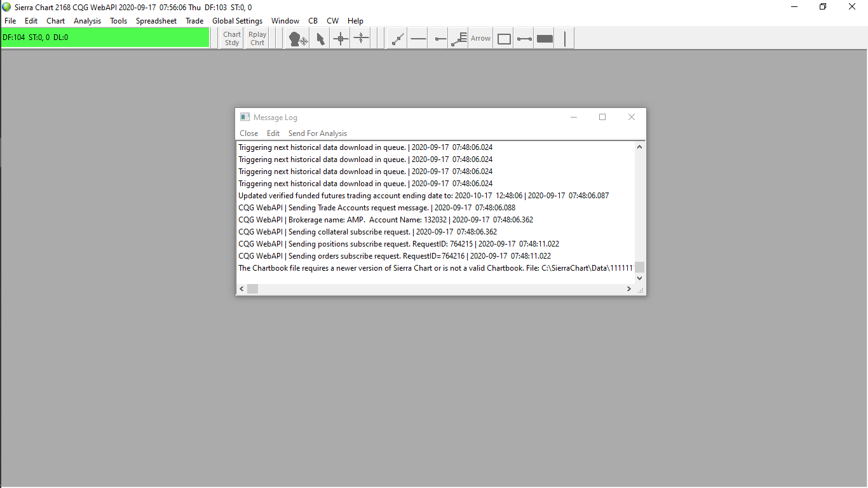Screen dimensions: 868x488
Task: Click the green DF:104 status box
Action: 105,37
